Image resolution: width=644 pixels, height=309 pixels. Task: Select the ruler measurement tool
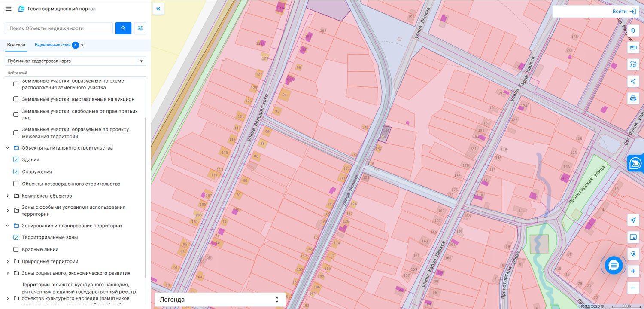click(x=633, y=48)
